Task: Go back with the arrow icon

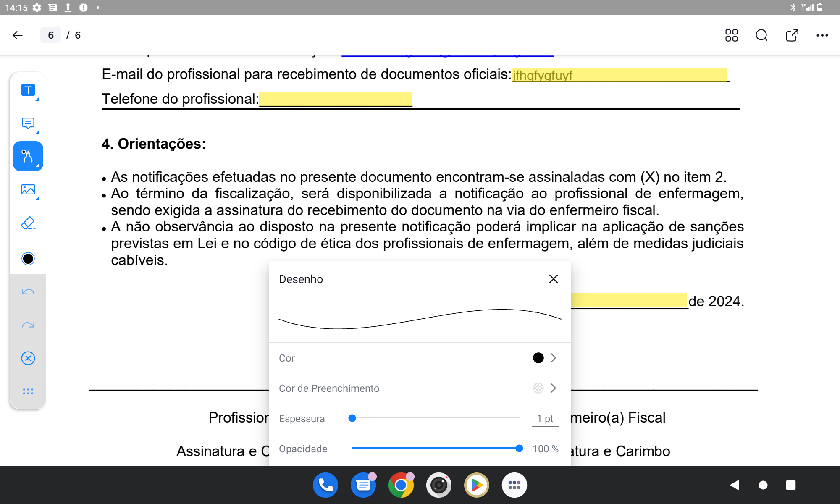Action: 18,35
